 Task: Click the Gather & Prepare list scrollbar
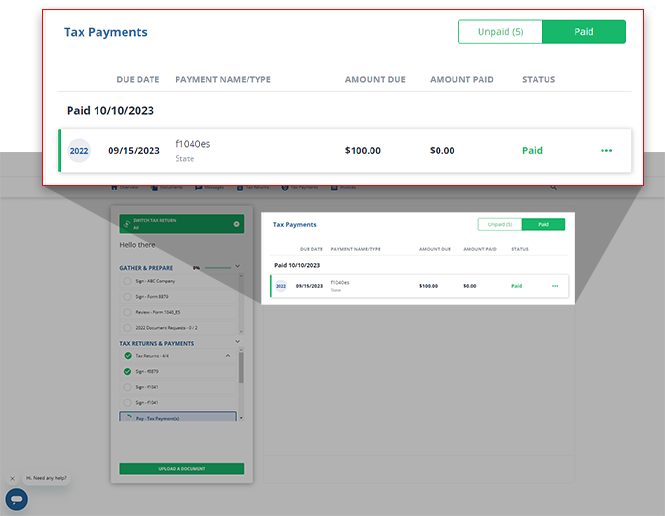(x=241, y=304)
